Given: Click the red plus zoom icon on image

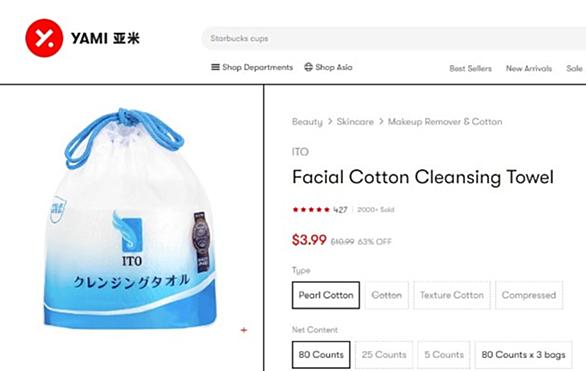Looking at the screenshot, I should (x=244, y=330).
